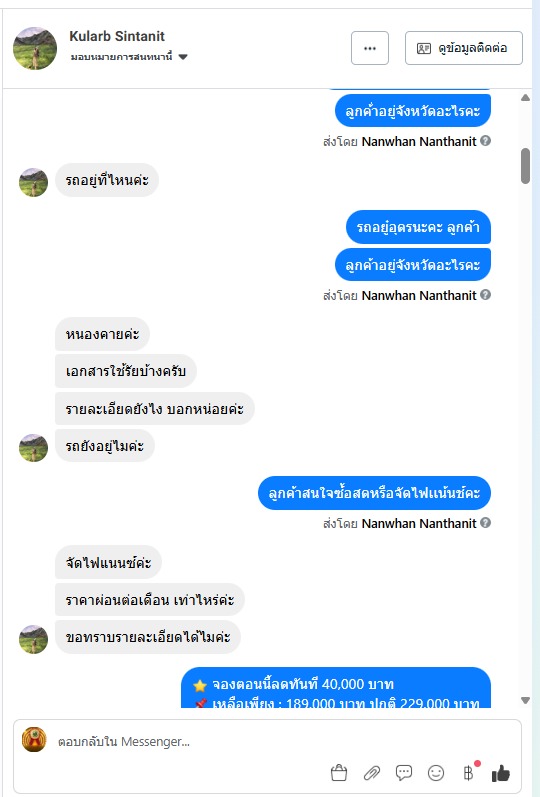Select the รถอยู่อุดรนะคะ ลูกค้า message bubble
The height and width of the screenshot is (797, 540).
[418, 227]
